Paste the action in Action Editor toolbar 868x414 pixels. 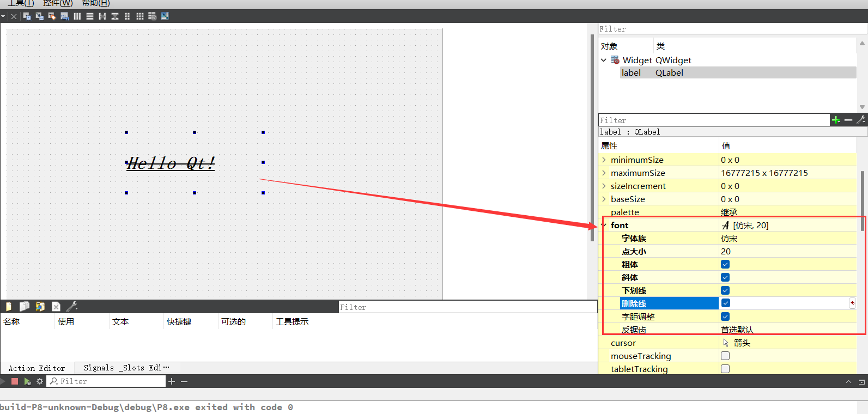40,307
